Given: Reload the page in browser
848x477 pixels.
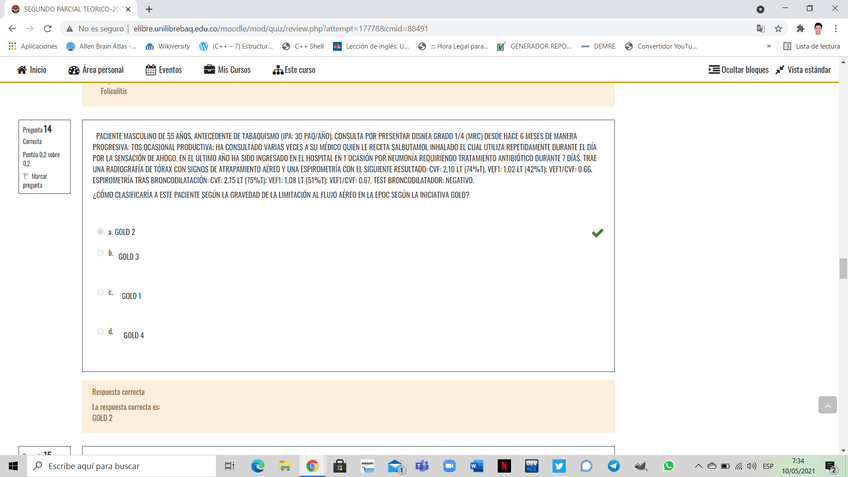Looking at the screenshot, I should click(x=47, y=29).
